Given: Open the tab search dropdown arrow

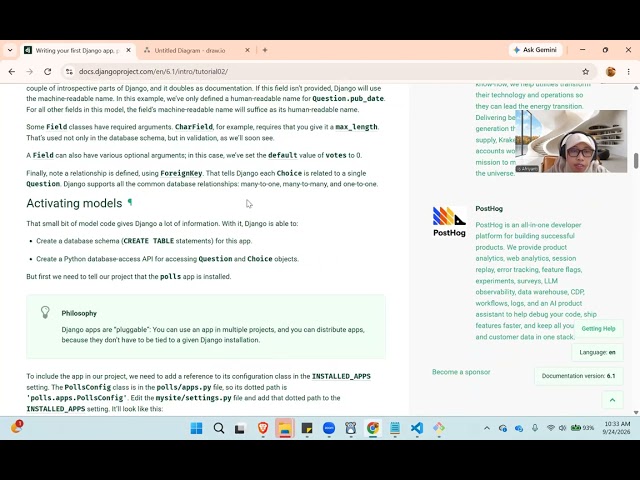Looking at the screenshot, I should click(10, 50).
